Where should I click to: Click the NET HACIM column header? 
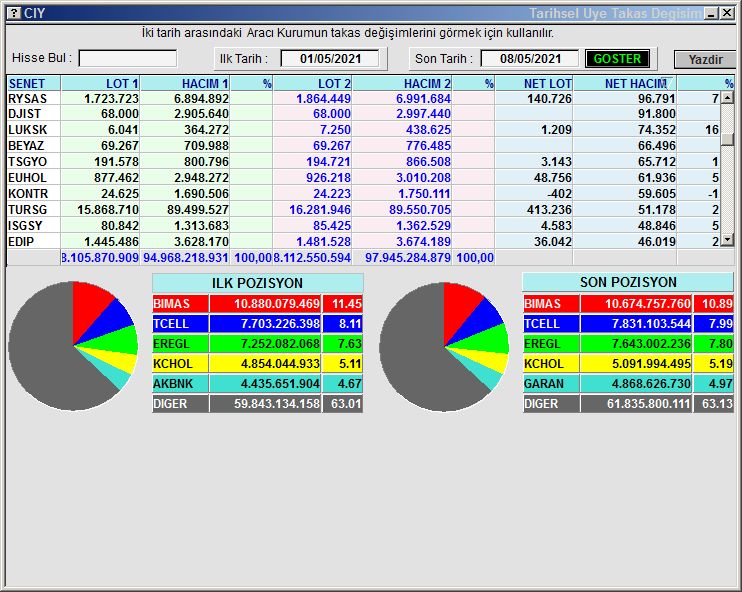click(x=625, y=83)
